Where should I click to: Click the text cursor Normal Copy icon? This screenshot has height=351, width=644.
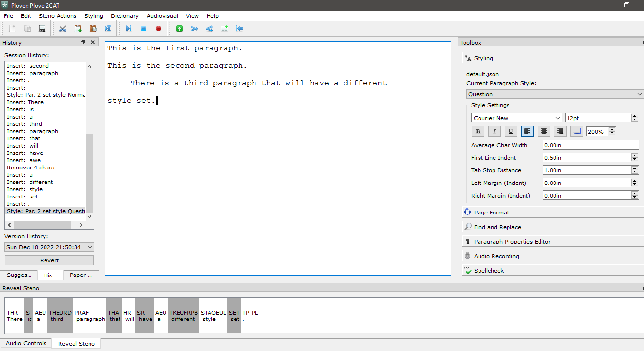[108, 29]
